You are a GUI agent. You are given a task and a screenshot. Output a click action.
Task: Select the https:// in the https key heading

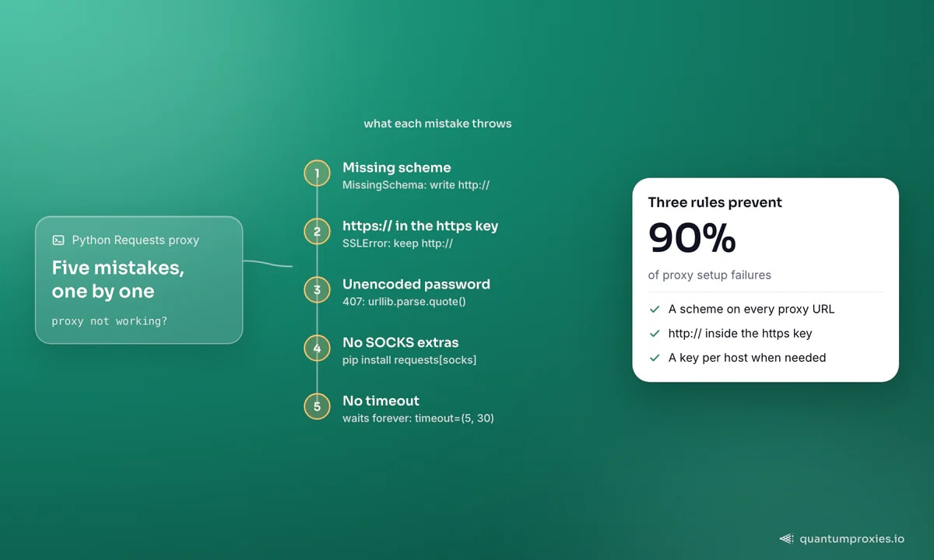point(420,226)
